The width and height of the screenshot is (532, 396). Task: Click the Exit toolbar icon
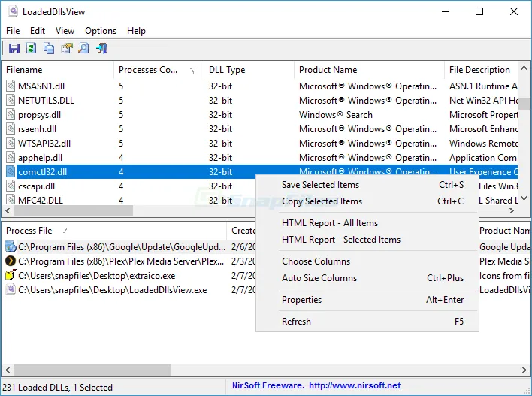[101, 48]
